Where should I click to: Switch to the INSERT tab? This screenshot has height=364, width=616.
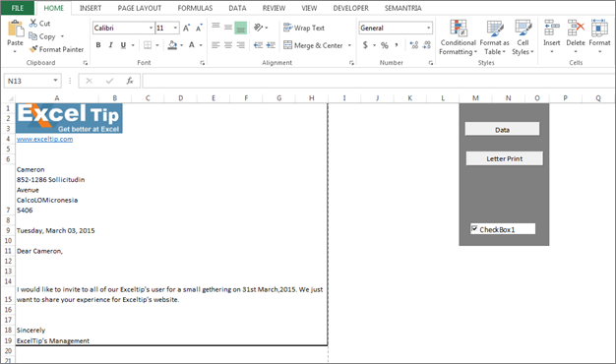point(91,8)
